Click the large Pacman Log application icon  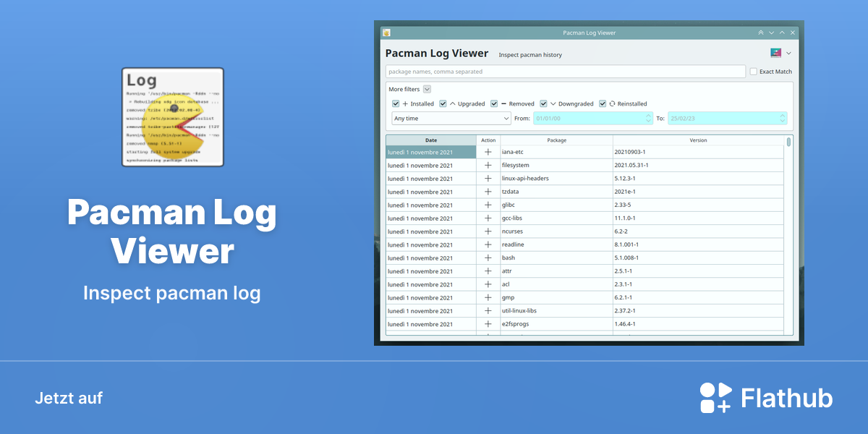[173, 117]
